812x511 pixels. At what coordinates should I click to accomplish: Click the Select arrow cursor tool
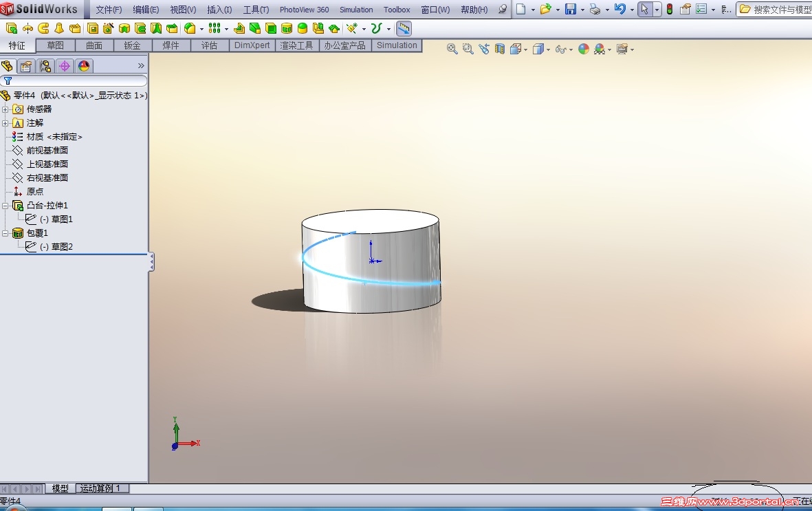pyautogui.click(x=645, y=9)
